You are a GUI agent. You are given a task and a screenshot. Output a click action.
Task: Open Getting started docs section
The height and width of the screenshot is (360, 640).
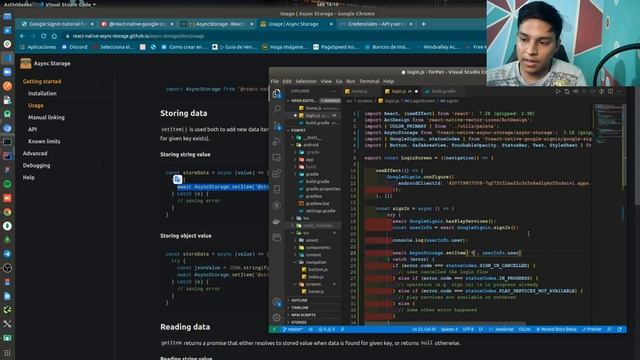pyautogui.click(x=42, y=82)
